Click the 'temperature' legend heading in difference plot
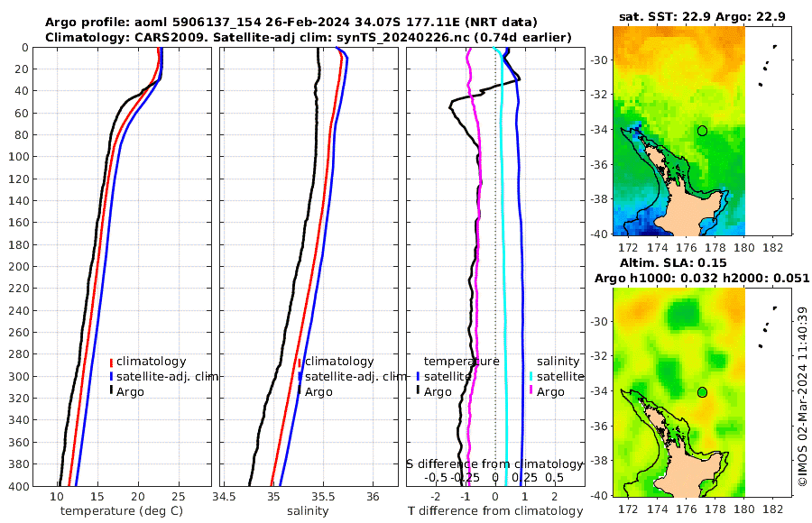812x523 pixels. pyautogui.click(x=461, y=362)
